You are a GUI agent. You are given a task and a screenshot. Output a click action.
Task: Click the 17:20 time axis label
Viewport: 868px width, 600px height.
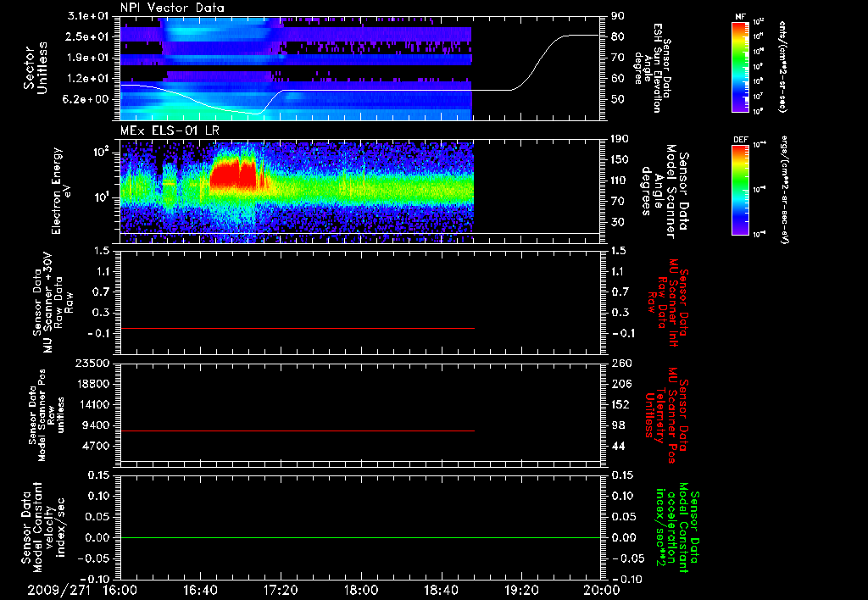click(281, 590)
